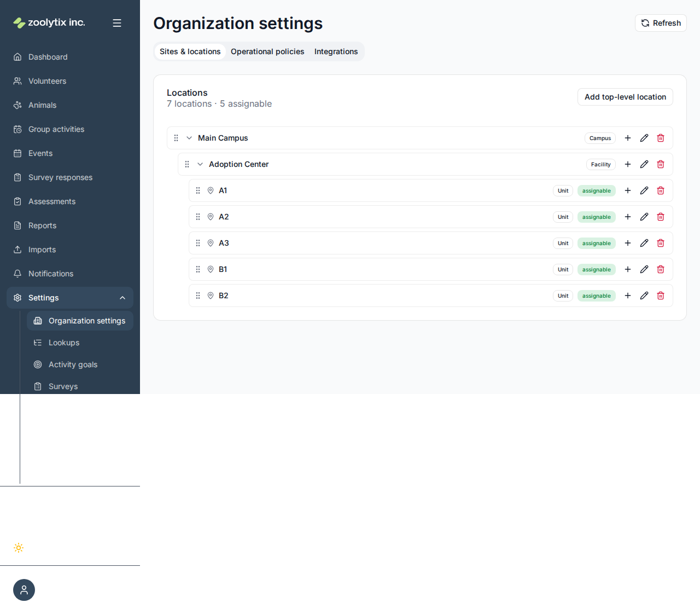Screen dimensions: 700x614
Task: Toggle the sidebar hamburger menu
Action: tap(117, 23)
